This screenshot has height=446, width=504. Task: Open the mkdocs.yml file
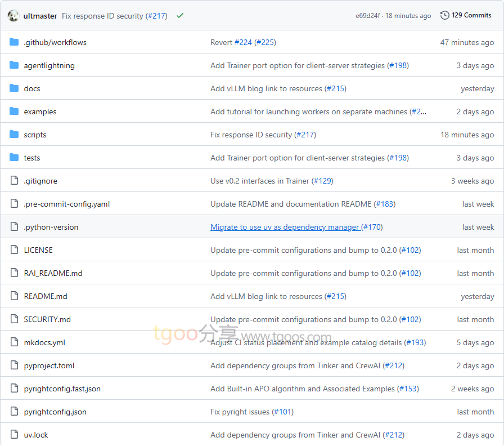(x=44, y=342)
